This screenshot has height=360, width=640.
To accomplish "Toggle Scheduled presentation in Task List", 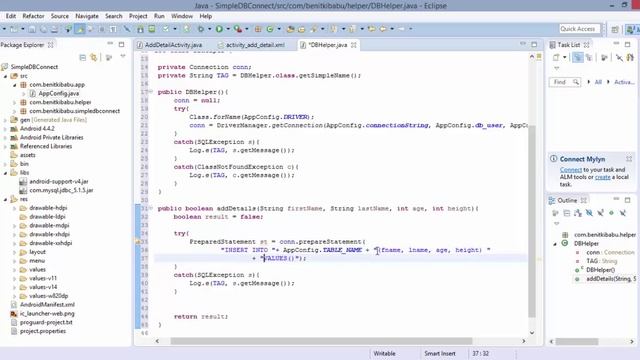I will (589, 58).
